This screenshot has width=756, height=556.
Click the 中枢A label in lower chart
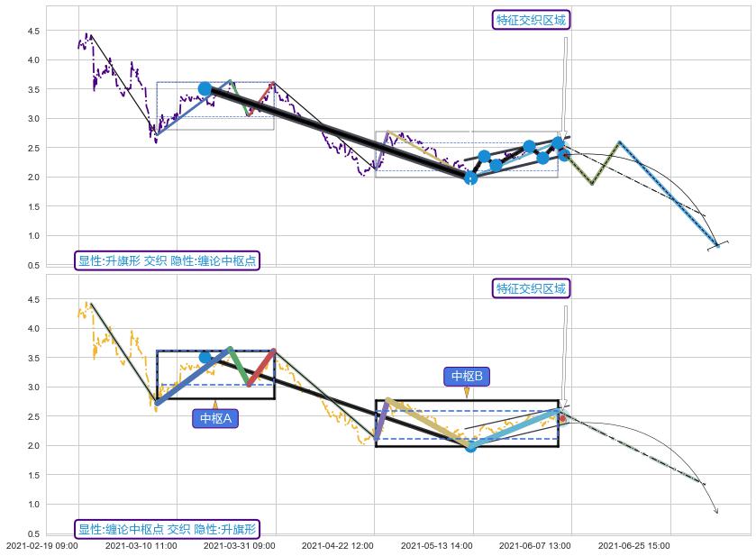215,418
